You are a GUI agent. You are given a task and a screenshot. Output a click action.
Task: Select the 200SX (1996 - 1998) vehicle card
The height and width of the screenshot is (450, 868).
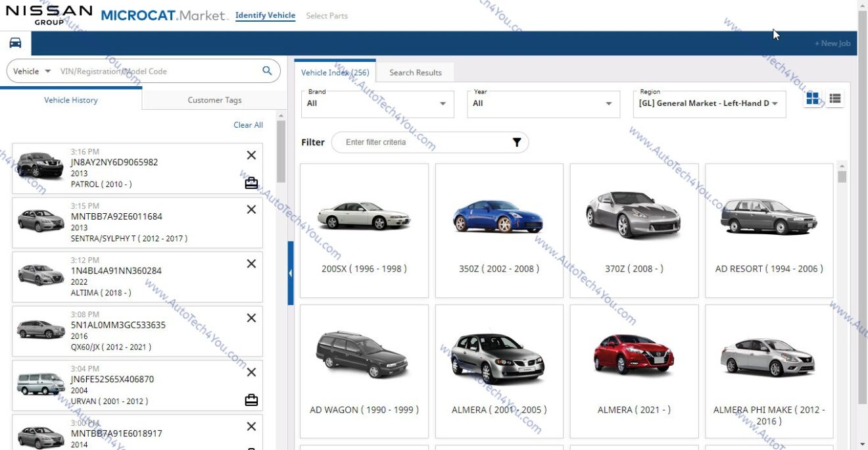pos(364,231)
